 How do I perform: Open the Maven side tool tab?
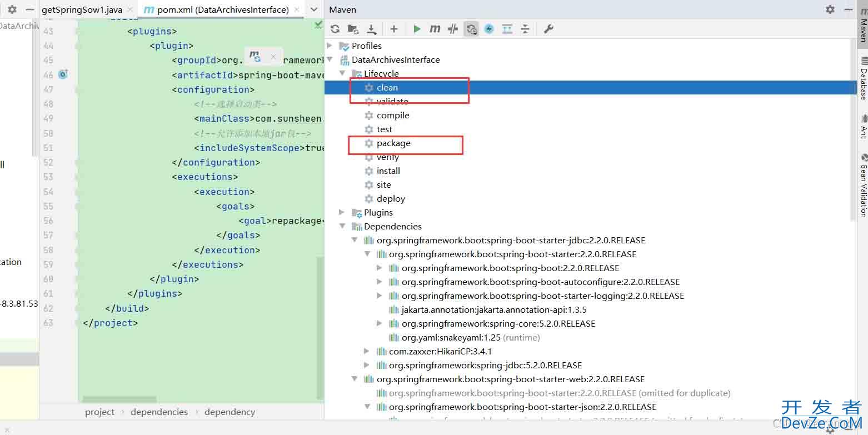tap(863, 24)
